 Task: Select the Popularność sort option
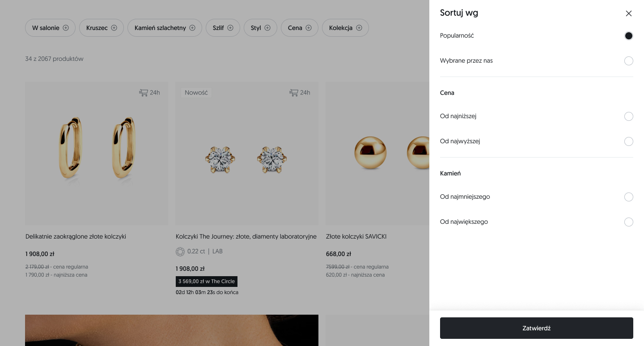tap(628, 36)
